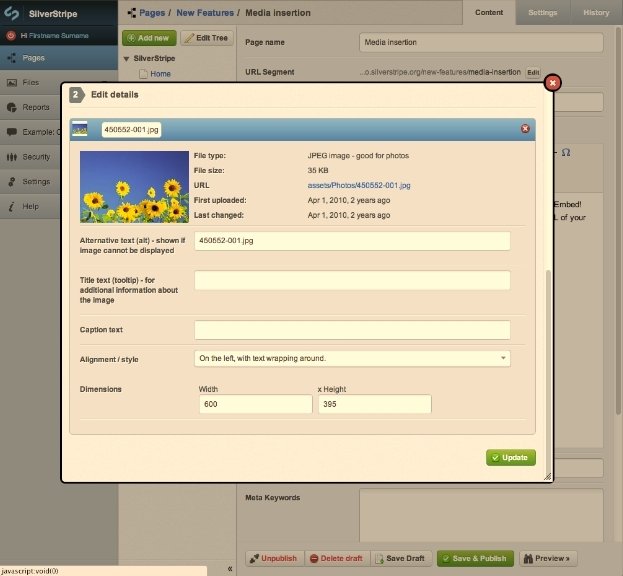This screenshot has height=576, width=623.
Task: Open the Help sidebar item
Action: click(x=30, y=206)
